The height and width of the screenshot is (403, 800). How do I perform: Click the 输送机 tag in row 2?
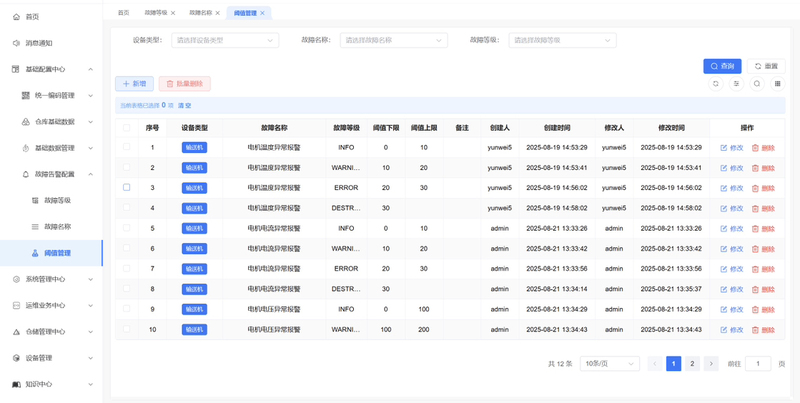[194, 168]
